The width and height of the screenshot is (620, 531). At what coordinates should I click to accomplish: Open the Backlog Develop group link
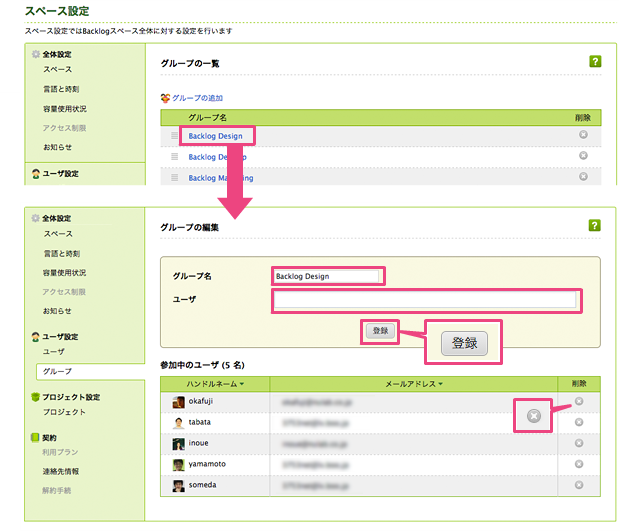click(217, 157)
